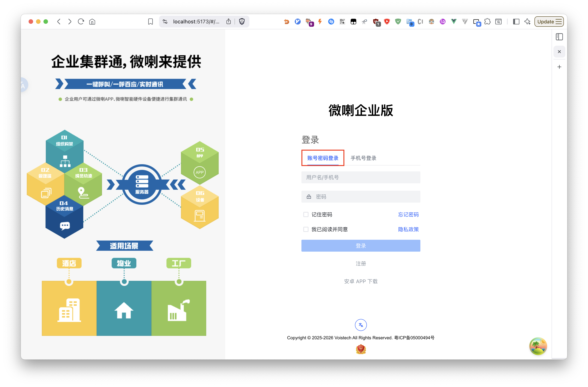Open Brave Shields lion icon
588x387 pixels.
tap(242, 22)
